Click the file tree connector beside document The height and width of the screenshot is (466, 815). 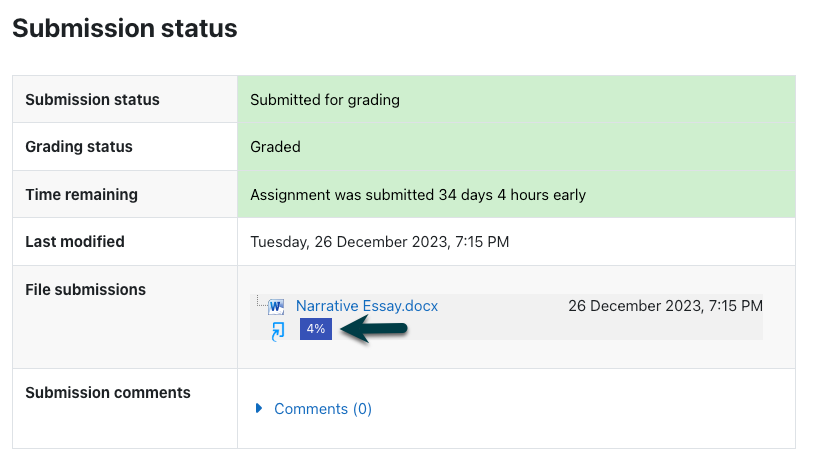point(261,301)
